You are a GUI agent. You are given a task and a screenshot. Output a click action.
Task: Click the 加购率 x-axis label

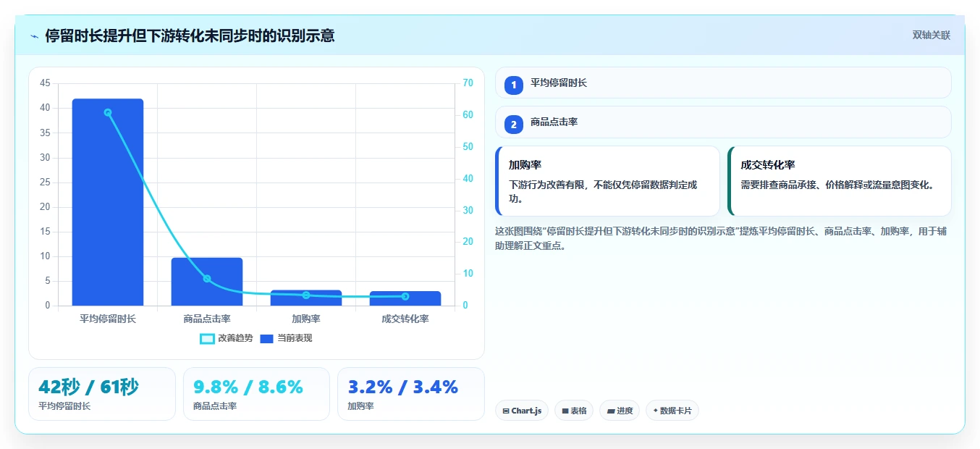[x=306, y=319]
